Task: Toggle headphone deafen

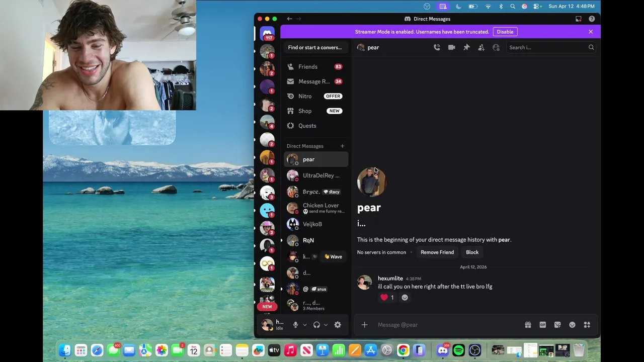Action: [x=316, y=325]
